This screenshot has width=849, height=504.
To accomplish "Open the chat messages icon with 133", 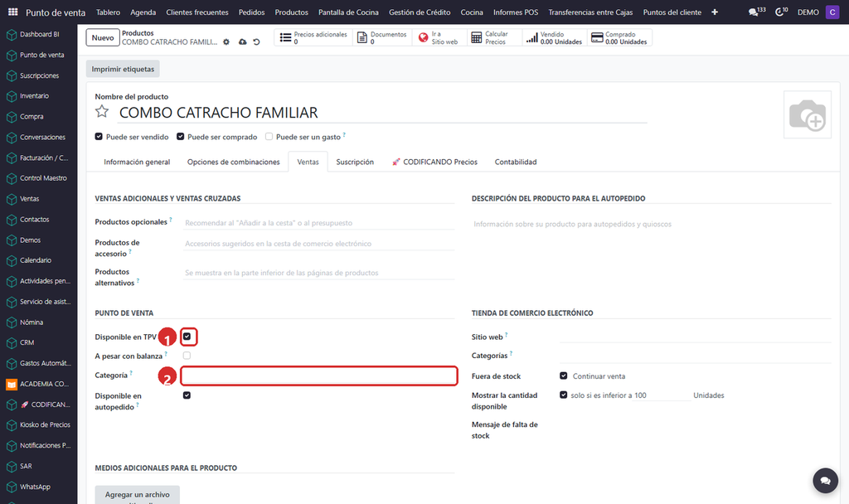I will [756, 12].
